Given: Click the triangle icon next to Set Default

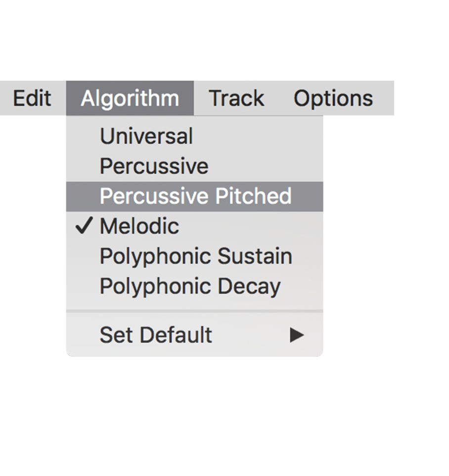Looking at the screenshot, I should tap(297, 335).
